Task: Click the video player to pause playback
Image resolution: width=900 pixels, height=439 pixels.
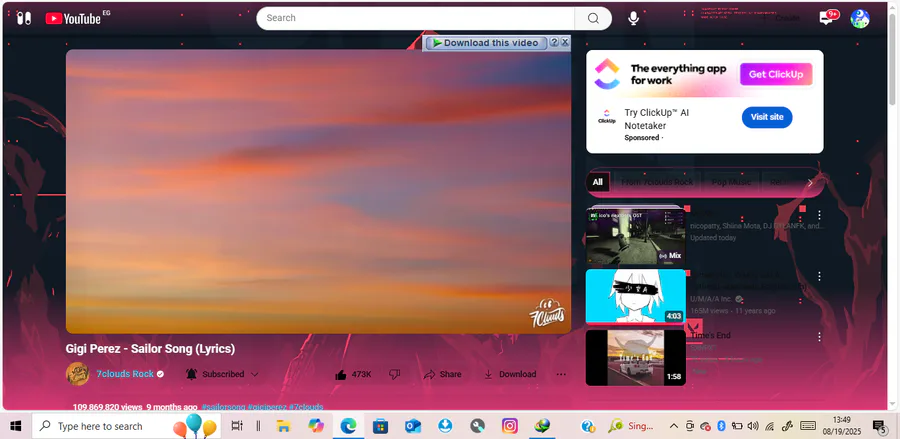Action: 318,191
